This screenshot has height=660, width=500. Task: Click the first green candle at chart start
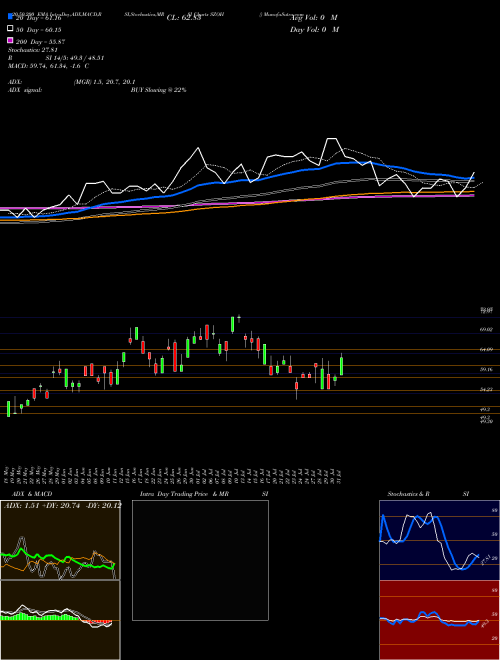coord(8,409)
